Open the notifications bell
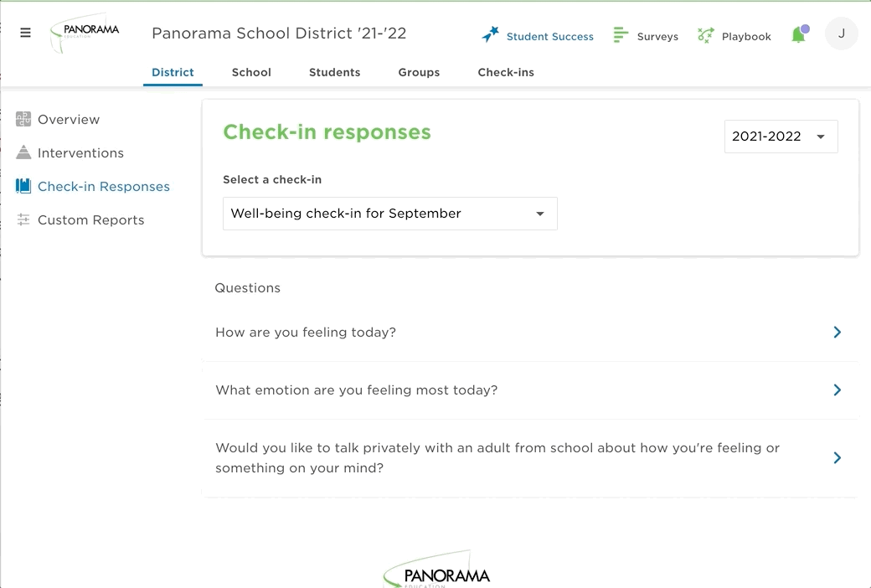This screenshot has height=588, width=871. click(799, 35)
